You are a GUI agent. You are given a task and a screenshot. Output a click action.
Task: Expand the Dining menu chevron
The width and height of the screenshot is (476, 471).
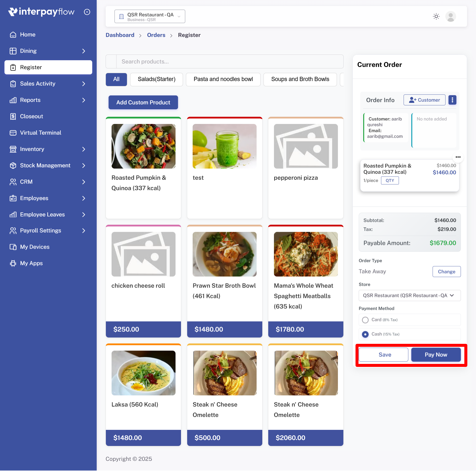pyautogui.click(x=84, y=51)
